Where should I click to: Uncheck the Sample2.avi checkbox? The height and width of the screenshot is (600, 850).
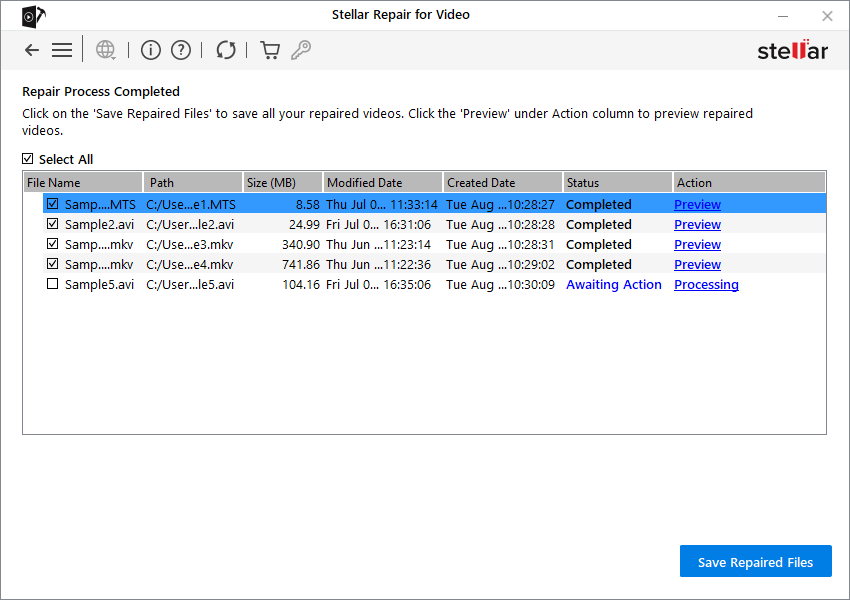(x=53, y=224)
